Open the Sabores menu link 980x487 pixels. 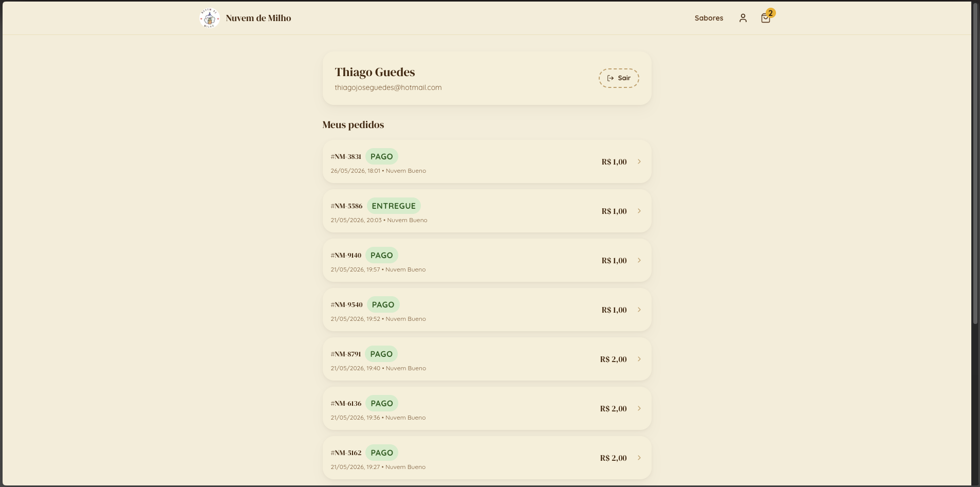pyautogui.click(x=709, y=18)
